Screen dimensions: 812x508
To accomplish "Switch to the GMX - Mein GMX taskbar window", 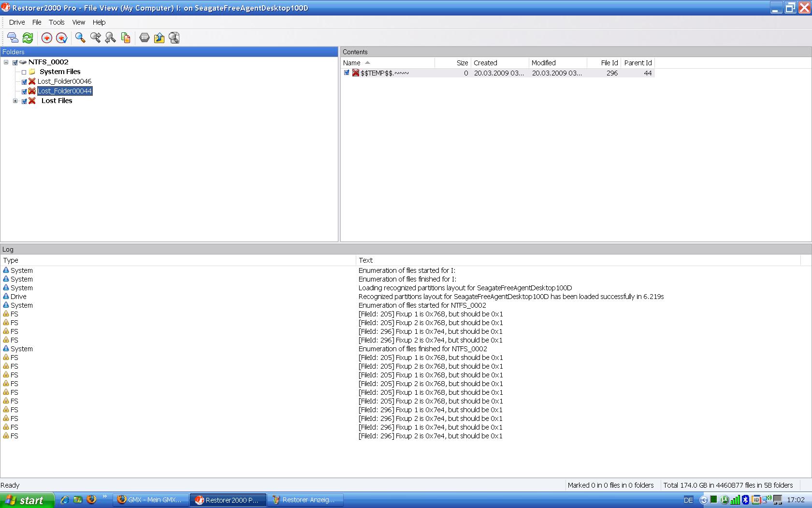I will [x=151, y=500].
